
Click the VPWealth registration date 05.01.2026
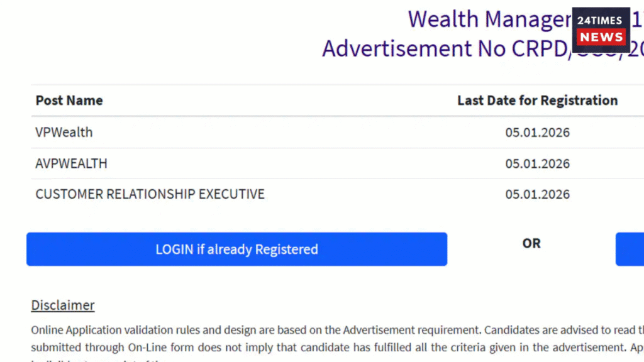[x=537, y=133]
